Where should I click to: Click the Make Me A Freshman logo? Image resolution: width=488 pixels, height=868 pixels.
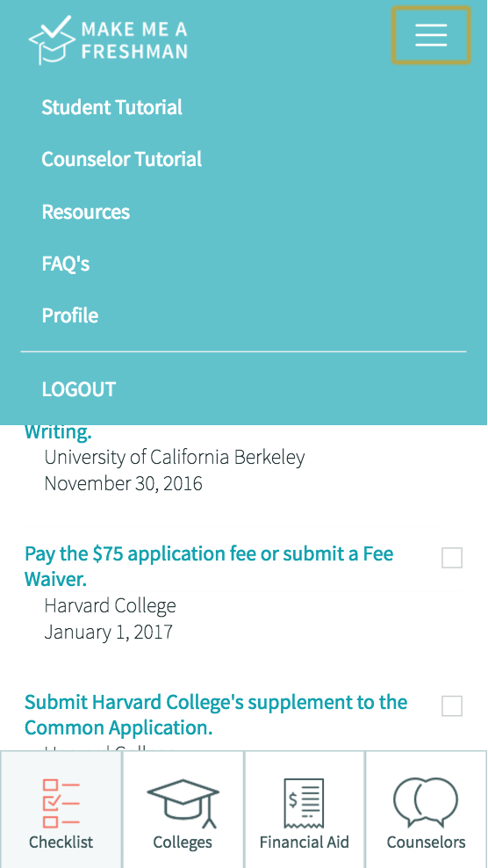click(x=108, y=40)
